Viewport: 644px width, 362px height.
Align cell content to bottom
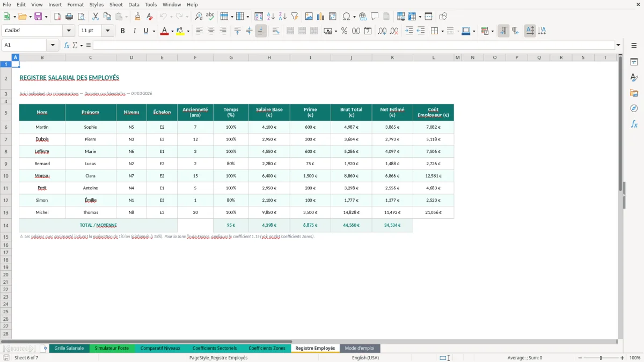261,31
